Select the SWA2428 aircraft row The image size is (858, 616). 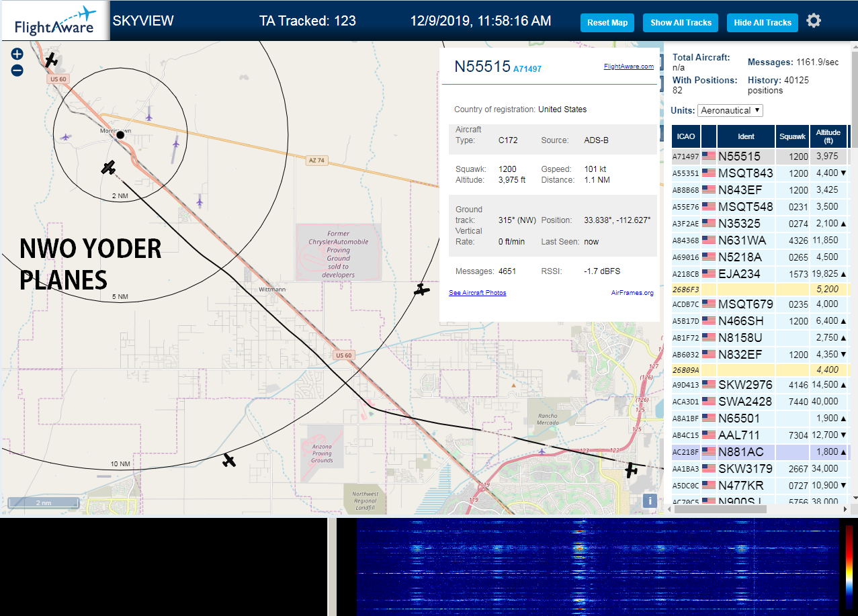pos(760,402)
